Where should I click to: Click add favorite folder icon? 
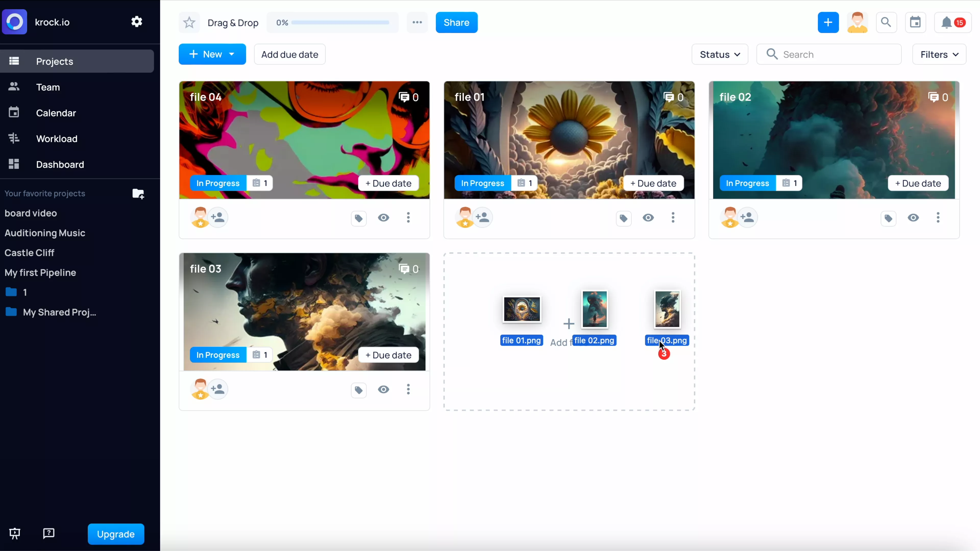(x=138, y=194)
